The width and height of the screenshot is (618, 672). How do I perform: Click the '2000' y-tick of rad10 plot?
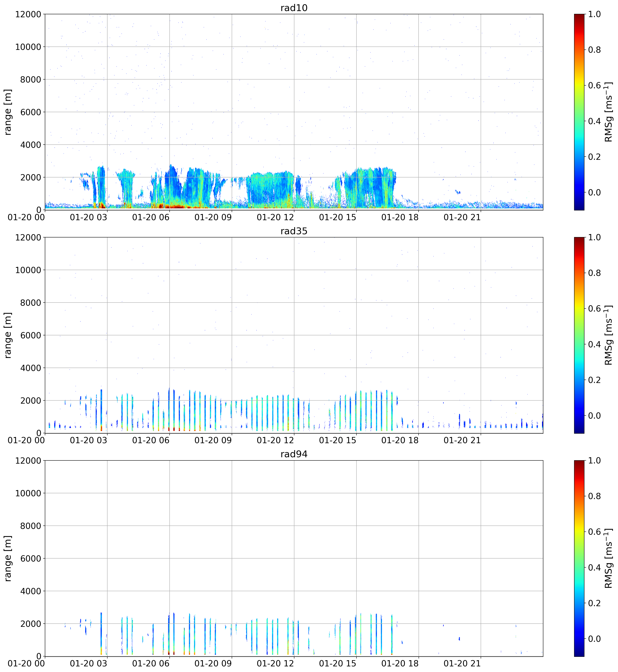[31, 178]
